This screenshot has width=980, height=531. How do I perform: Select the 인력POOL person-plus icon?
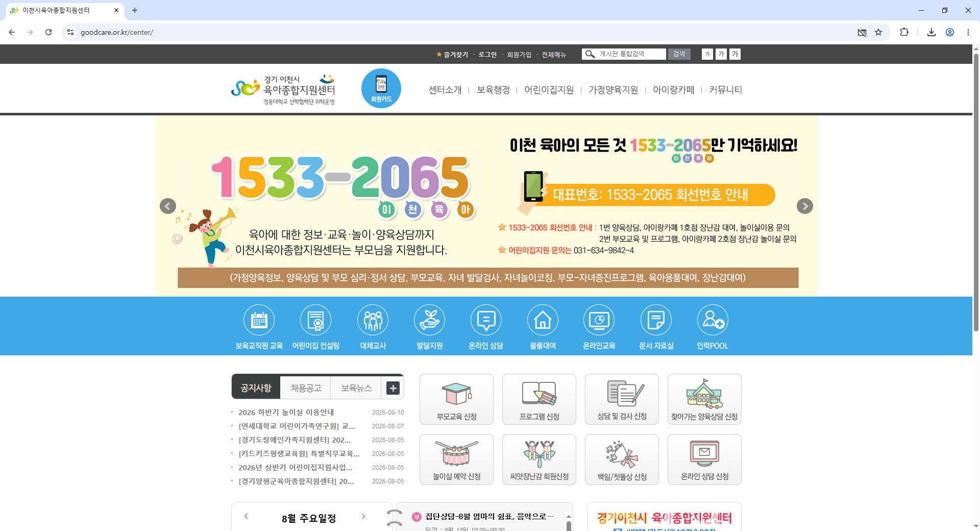click(713, 321)
